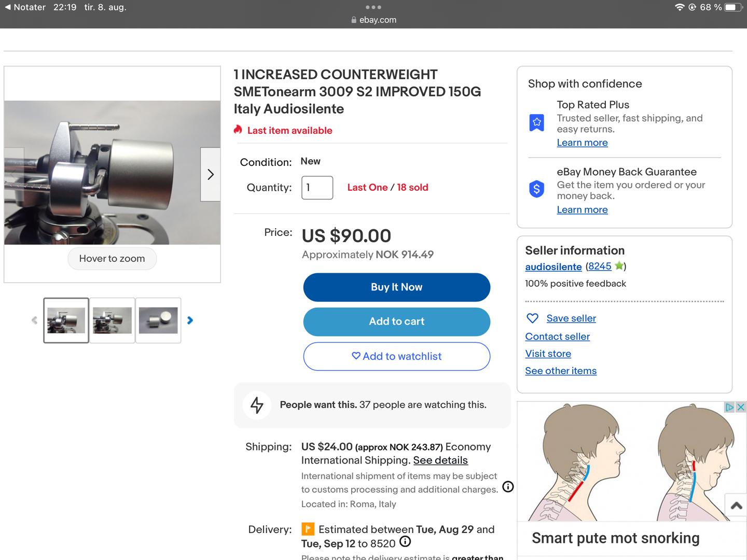
Task: Close the ad with X icon
Action: [x=741, y=407]
